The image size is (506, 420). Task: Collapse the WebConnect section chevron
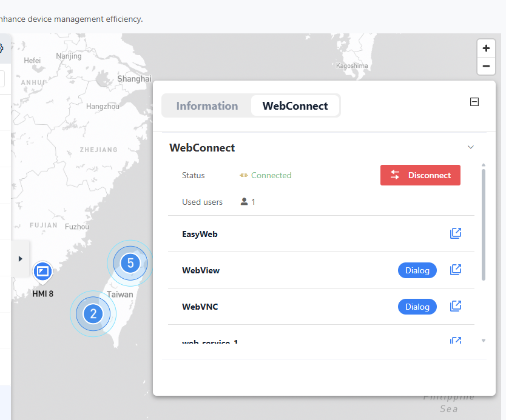[470, 147]
